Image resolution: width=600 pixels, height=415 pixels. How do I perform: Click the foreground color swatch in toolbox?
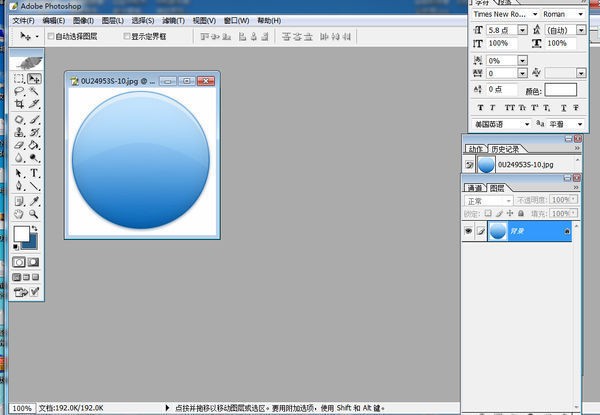pyautogui.click(x=21, y=234)
